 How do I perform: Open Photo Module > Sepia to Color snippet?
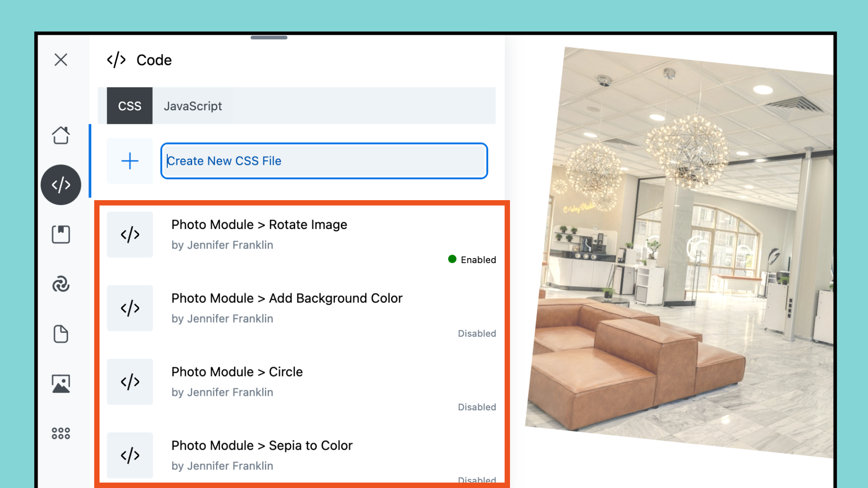pos(262,446)
